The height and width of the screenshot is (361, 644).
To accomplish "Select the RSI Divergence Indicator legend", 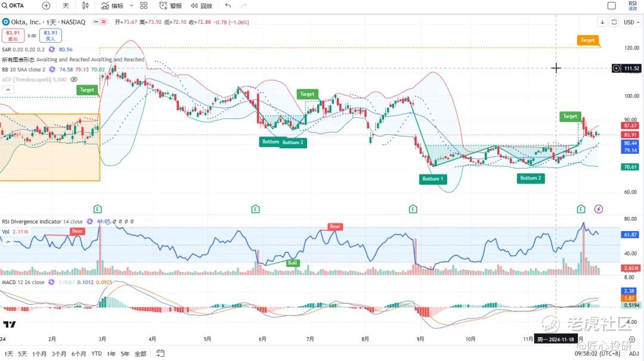I will coord(42,222).
